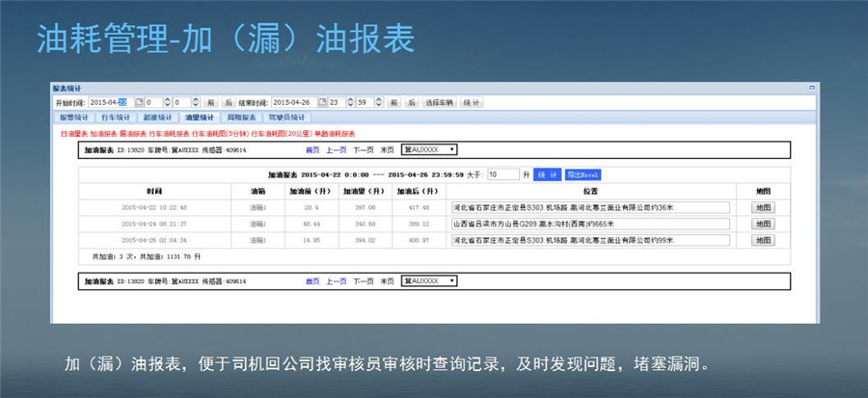This screenshot has width=868, height=398.
Task: Click the blue 统计 button
Action: 547,174
